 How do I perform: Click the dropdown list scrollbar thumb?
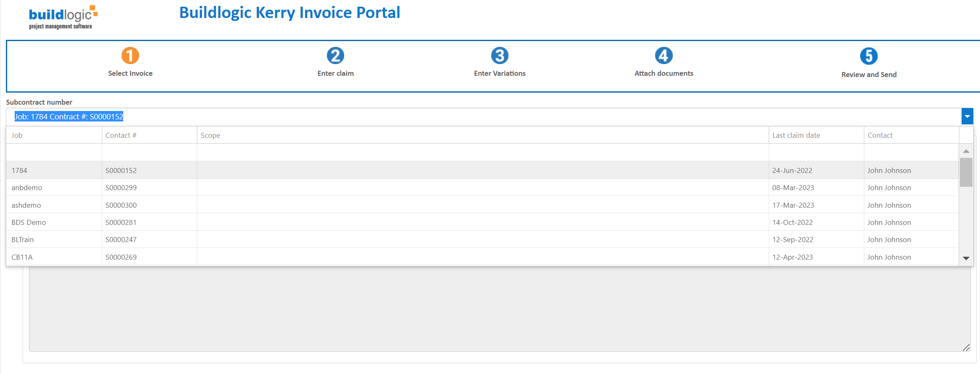966,172
